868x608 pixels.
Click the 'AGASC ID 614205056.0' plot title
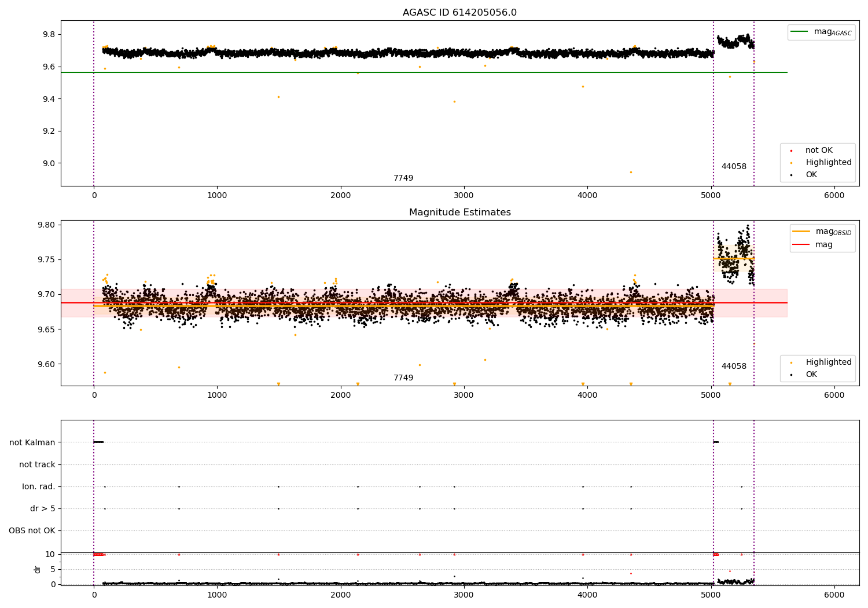click(x=459, y=13)
